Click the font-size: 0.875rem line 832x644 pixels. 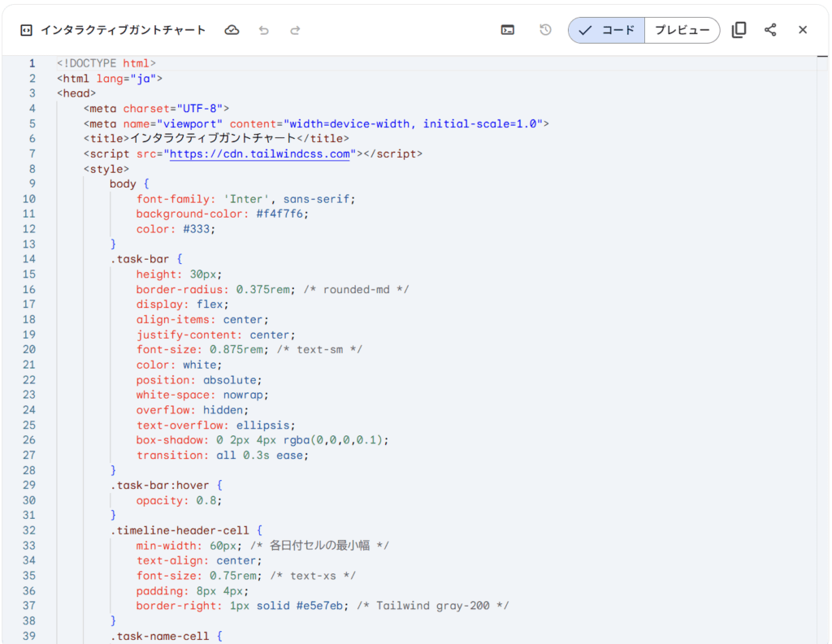click(x=249, y=349)
